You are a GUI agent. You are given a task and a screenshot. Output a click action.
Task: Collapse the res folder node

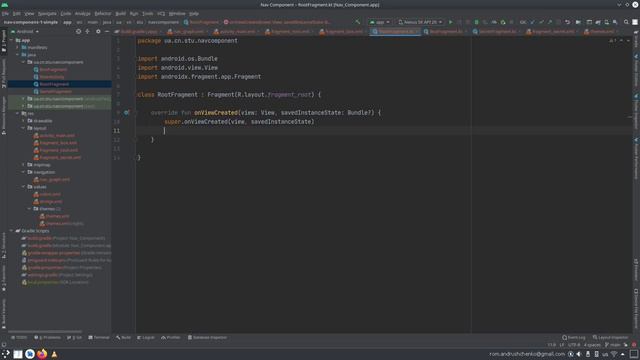point(17,113)
